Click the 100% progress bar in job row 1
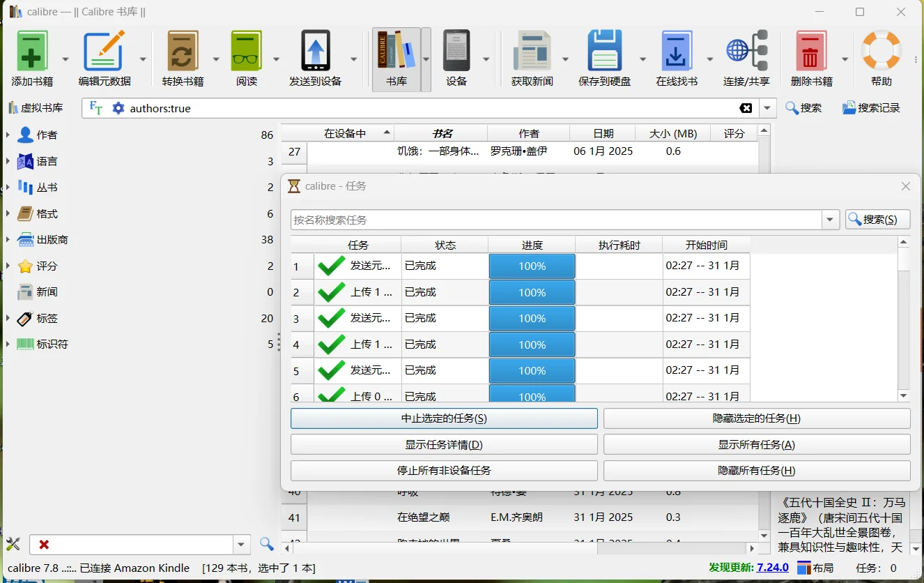Viewport: 924px width, 583px height. tap(532, 266)
